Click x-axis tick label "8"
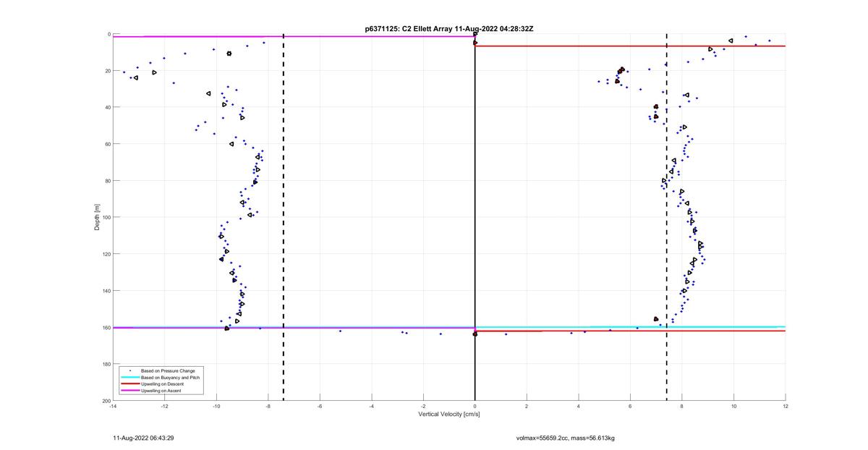Viewport: 868px width, 450px height. pyautogui.click(x=682, y=406)
